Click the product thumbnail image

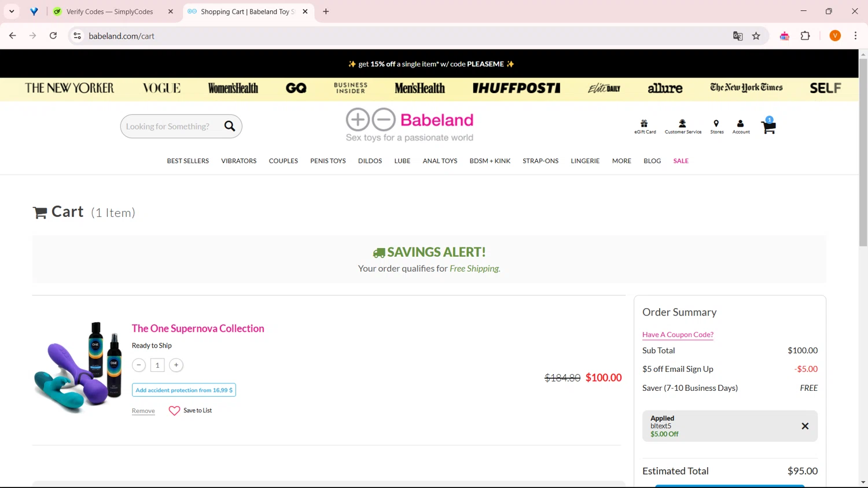78,367
